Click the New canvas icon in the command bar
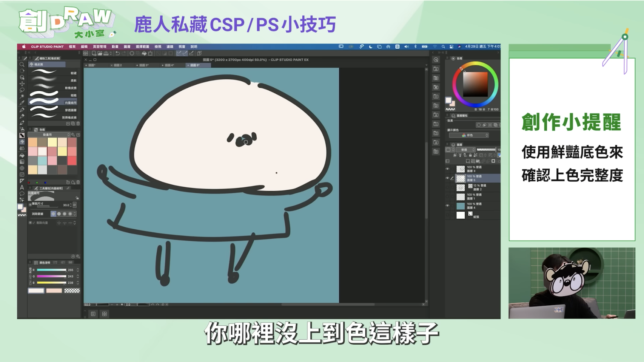 94,53
